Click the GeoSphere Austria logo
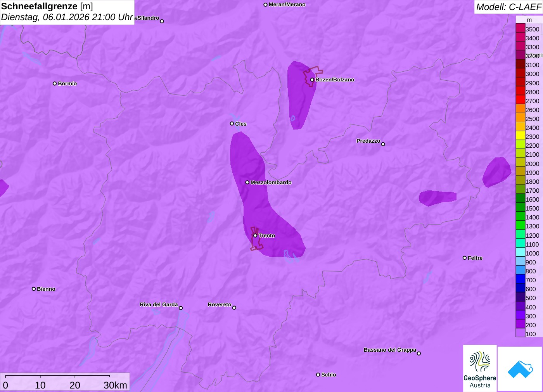543x392 pixels. pyautogui.click(x=480, y=368)
